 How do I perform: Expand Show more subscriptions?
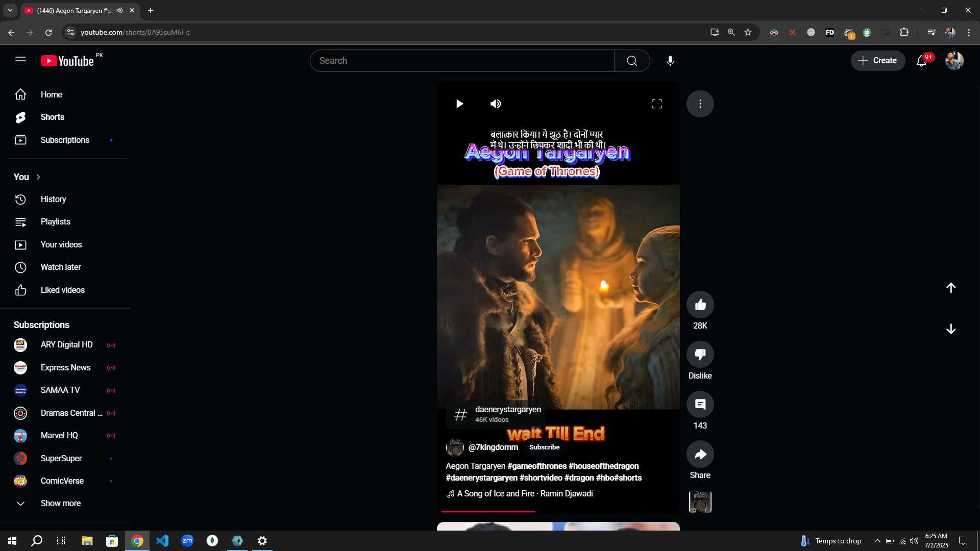tap(65, 504)
